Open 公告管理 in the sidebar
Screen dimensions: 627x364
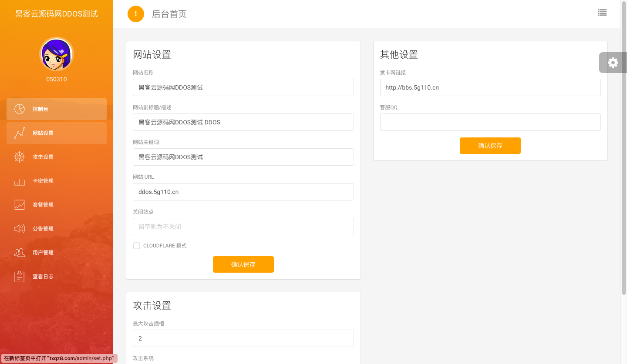(57, 229)
